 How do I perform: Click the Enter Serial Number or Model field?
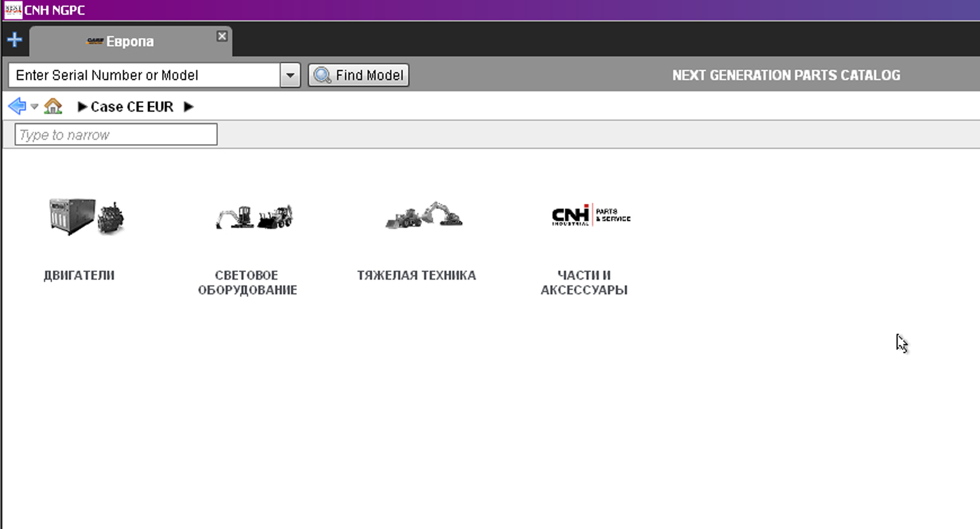145,75
